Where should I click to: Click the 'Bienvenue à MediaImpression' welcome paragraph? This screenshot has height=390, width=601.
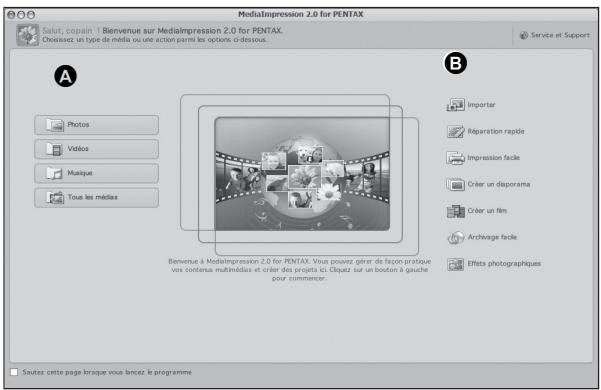click(299, 270)
